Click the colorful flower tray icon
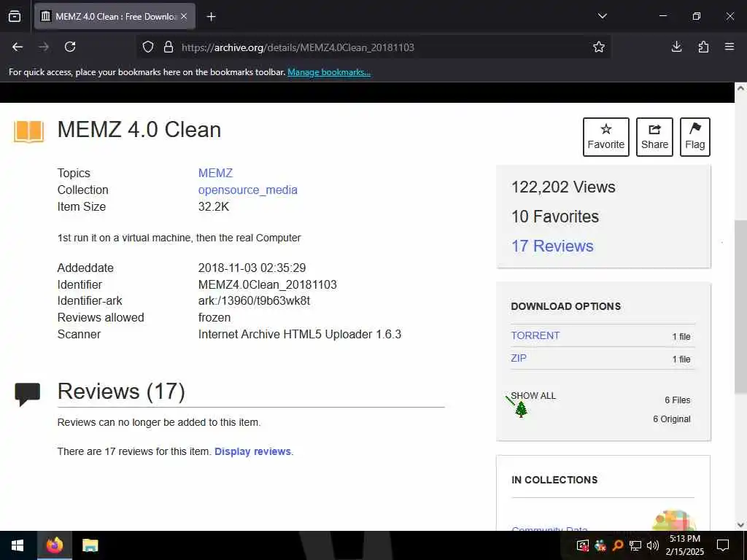Image resolution: width=747 pixels, height=560 pixels. [600, 545]
